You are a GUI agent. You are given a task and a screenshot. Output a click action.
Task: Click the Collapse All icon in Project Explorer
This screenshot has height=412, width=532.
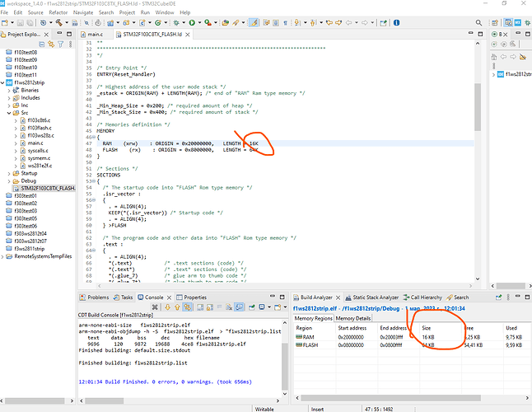42,44
